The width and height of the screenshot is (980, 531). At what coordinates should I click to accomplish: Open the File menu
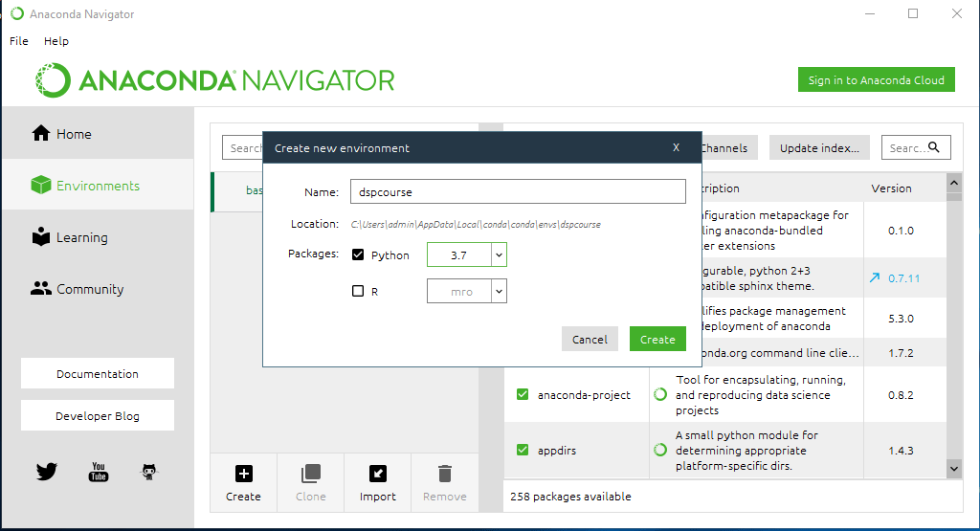coord(19,41)
